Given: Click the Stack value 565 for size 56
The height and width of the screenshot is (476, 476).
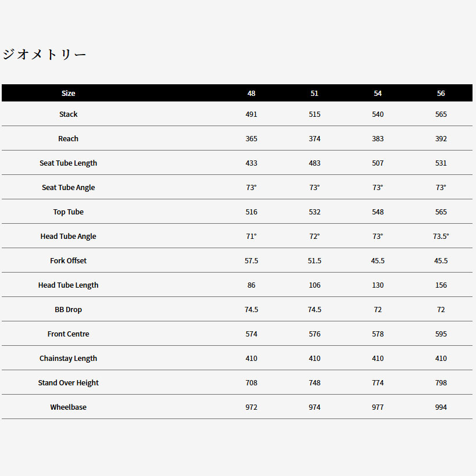Looking at the screenshot, I should (441, 114).
